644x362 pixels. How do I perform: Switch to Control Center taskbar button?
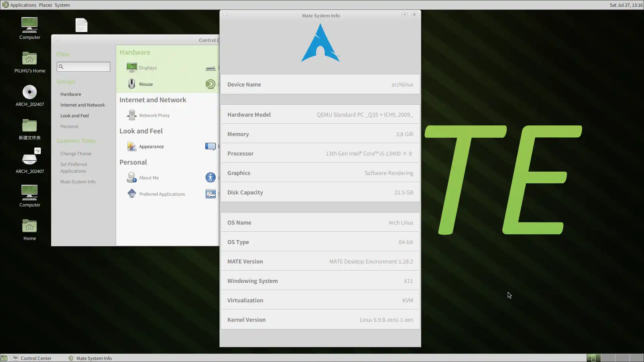[36, 358]
